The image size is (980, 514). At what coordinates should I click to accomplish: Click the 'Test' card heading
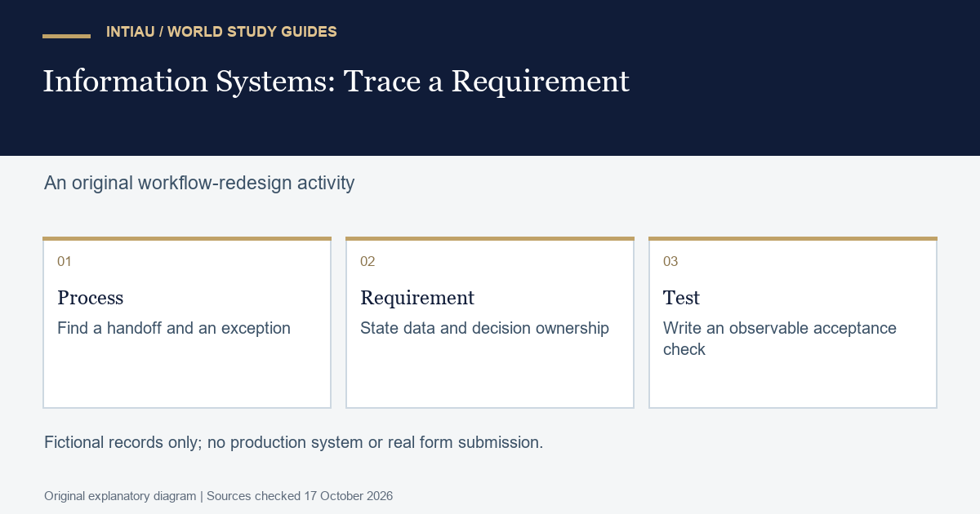click(x=681, y=298)
